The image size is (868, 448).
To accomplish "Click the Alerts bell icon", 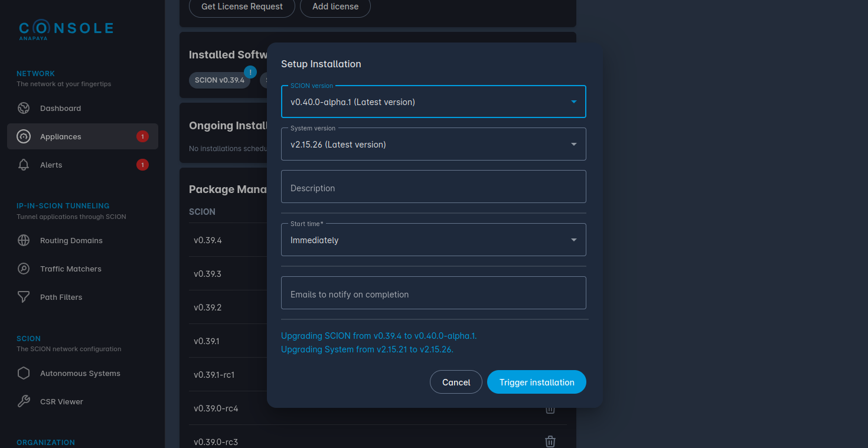I will [24, 165].
